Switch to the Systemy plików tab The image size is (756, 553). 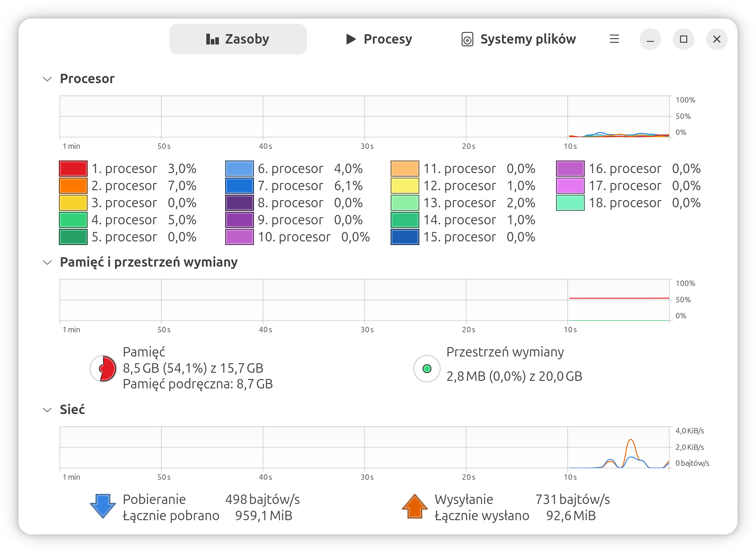518,39
